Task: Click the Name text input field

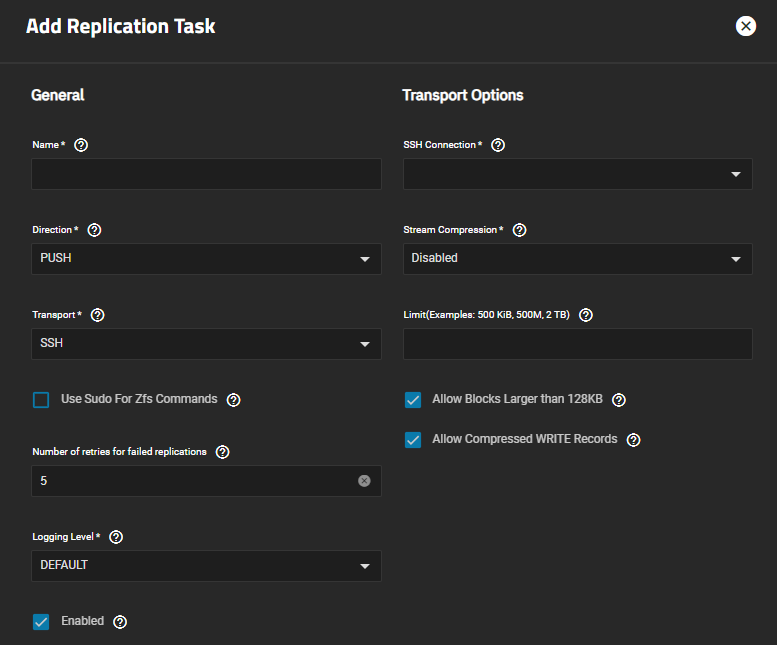Action: pyautogui.click(x=206, y=174)
